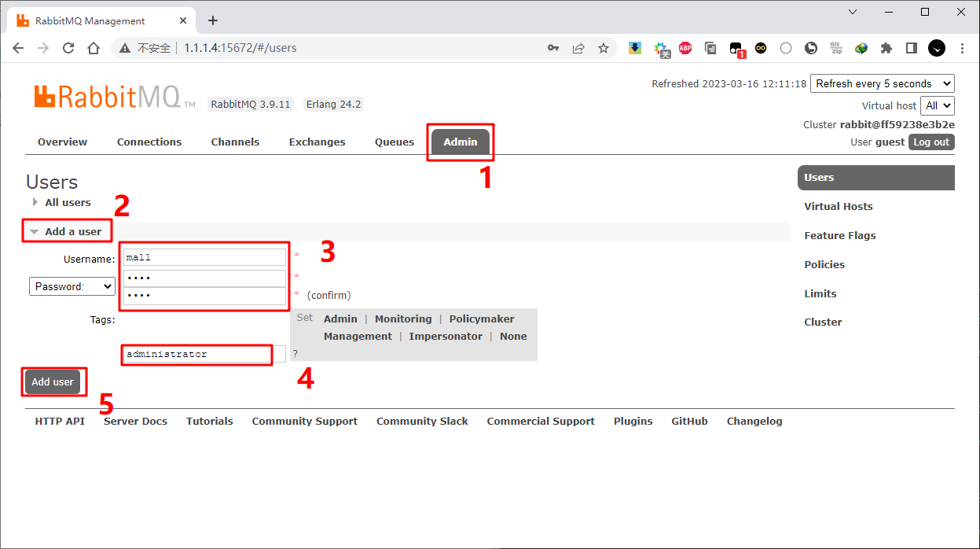The width and height of the screenshot is (980, 549).
Task: Open the ABP adblock extension icon
Action: point(685,48)
